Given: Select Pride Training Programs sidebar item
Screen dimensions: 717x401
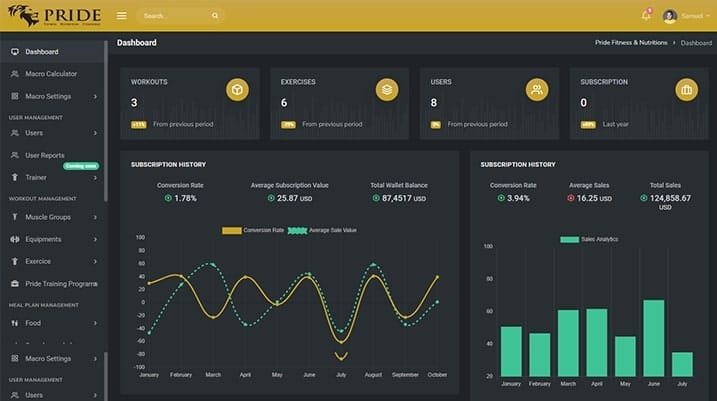Looking at the screenshot, I should [54, 284].
